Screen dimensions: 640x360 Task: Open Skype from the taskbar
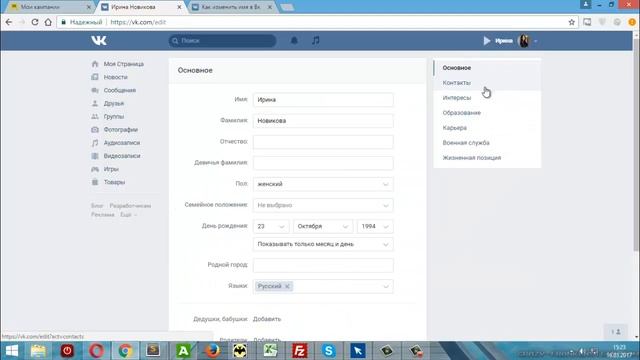point(328,351)
